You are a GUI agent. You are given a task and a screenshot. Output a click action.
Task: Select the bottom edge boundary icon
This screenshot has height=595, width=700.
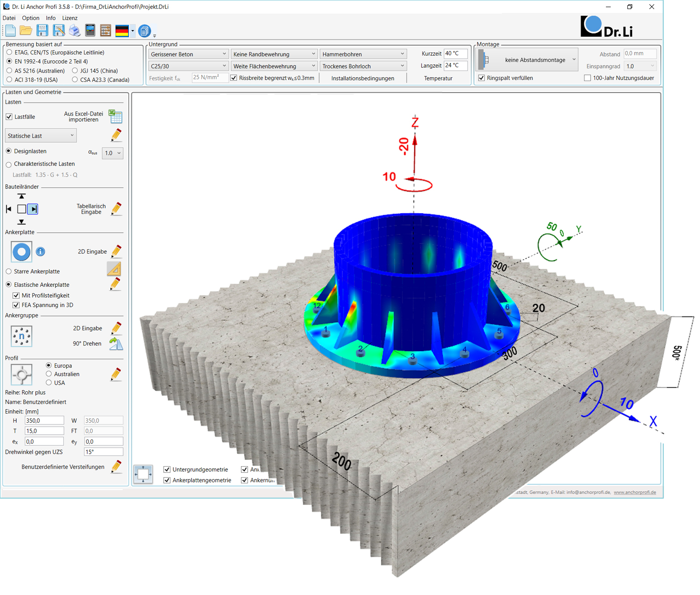[21, 222]
